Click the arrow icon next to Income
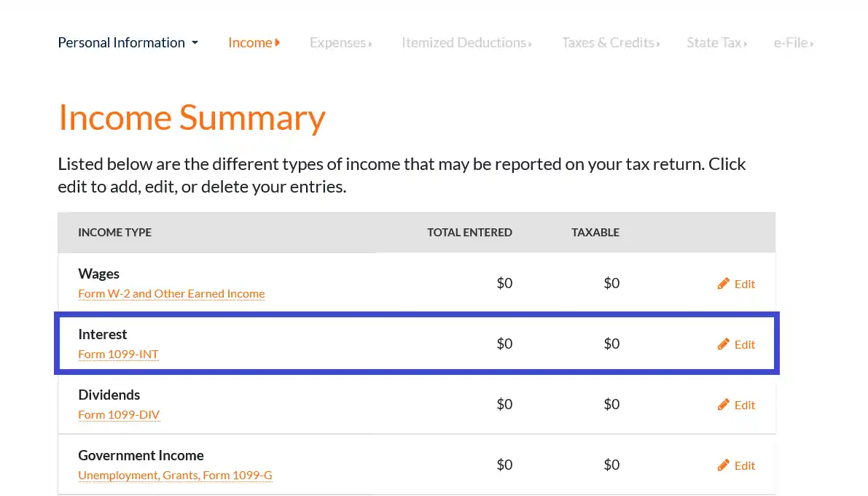Screen dimensions: 868x496 276,42
